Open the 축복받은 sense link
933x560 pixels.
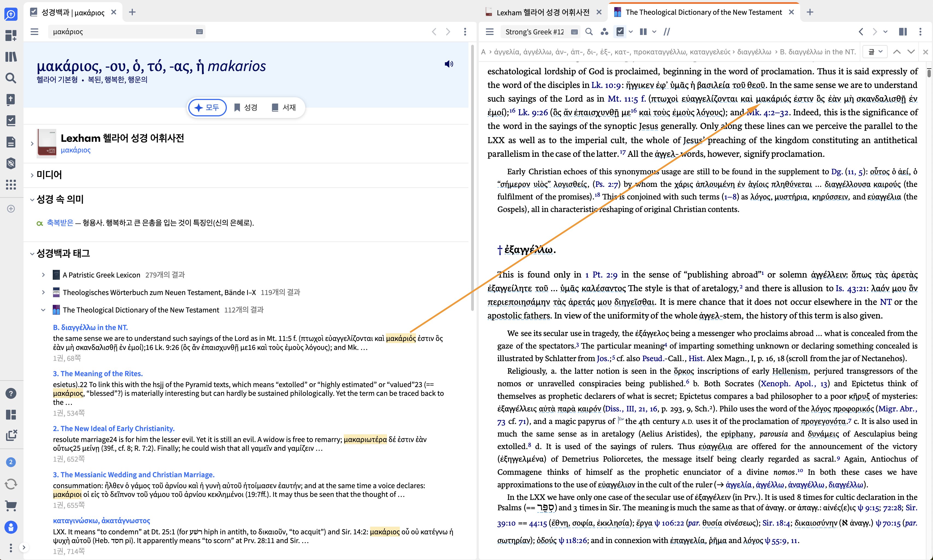(60, 223)
